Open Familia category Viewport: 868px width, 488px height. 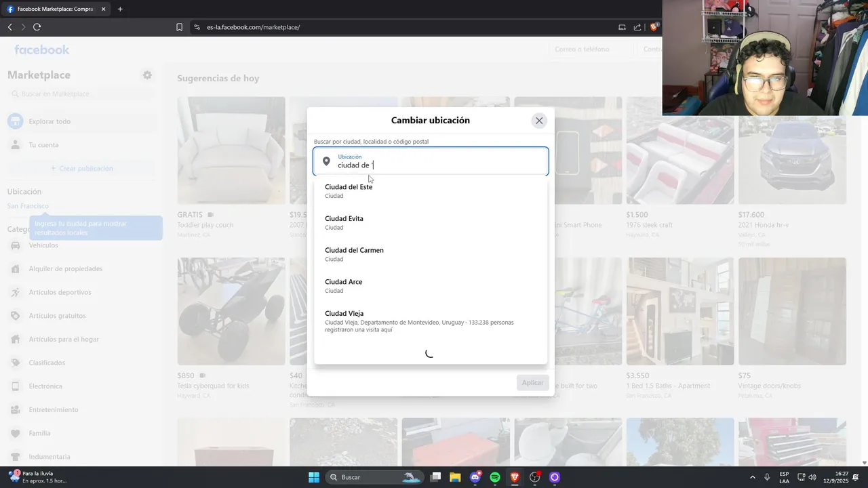pyautogui.click(x=81, y=433)
